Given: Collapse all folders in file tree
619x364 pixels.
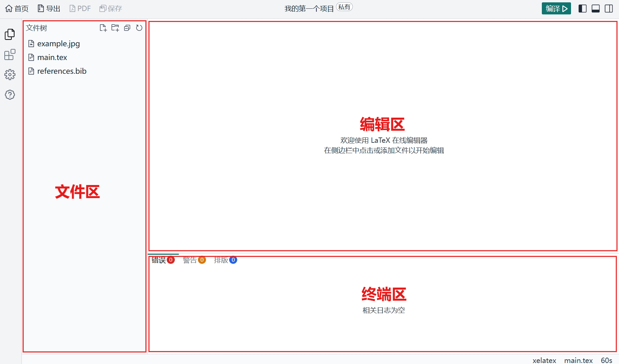Looking at the screenshot, I should pyautogui.click(x=127, y=28).
